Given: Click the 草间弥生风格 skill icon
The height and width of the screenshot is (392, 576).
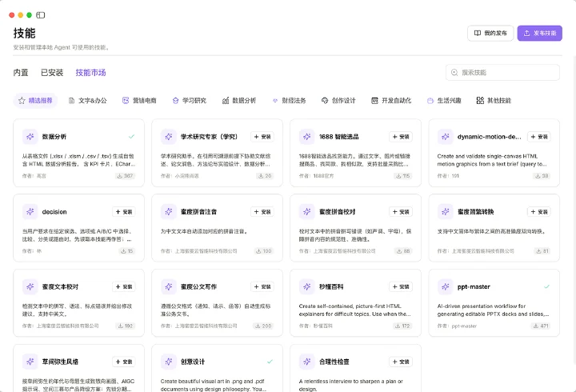Looking at the screenshot, I should pyautogui.click(x=30, y=362).
